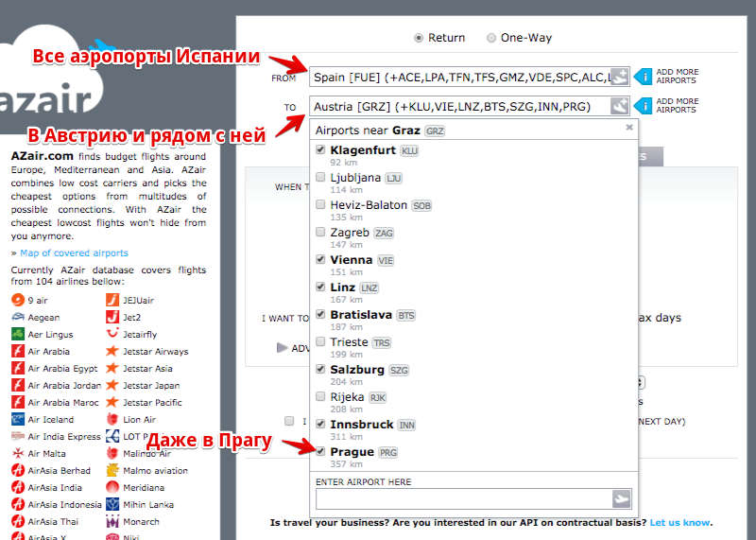Viewport: 756px width, 540px height.
Task: Check the Zagreb ZAG airport
Action: point(320,232)
